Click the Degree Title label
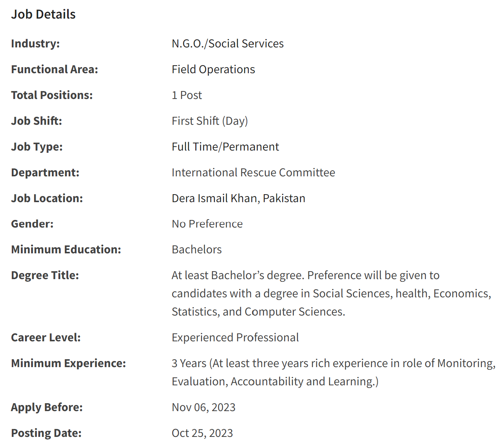Screen dimensions: 504x446 click(x=45, y=275)
